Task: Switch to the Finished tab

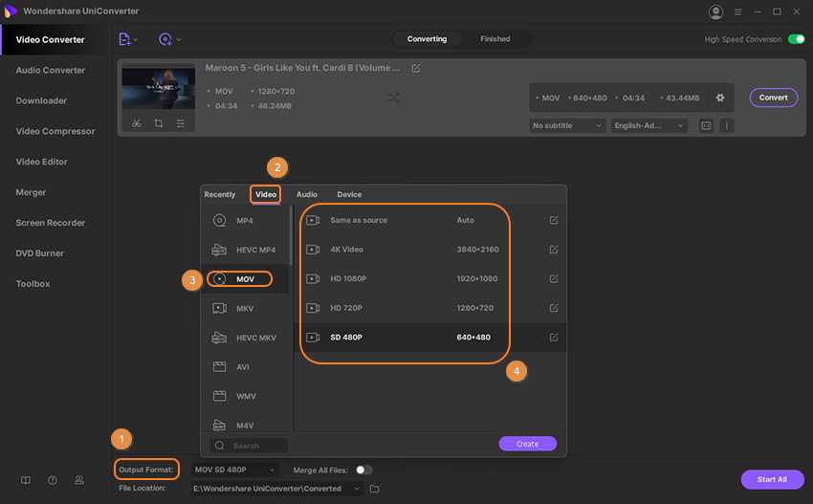Action: tap(494, 39)
